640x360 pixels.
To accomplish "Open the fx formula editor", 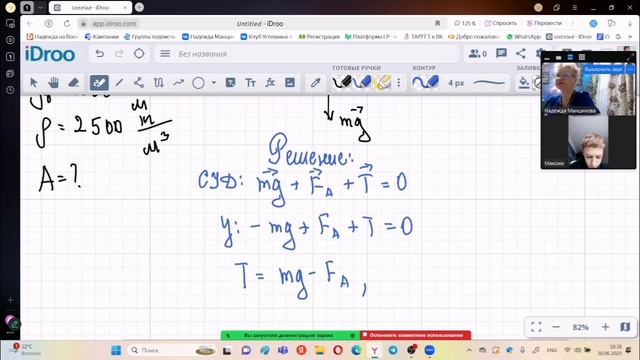I will coord(270,83).
